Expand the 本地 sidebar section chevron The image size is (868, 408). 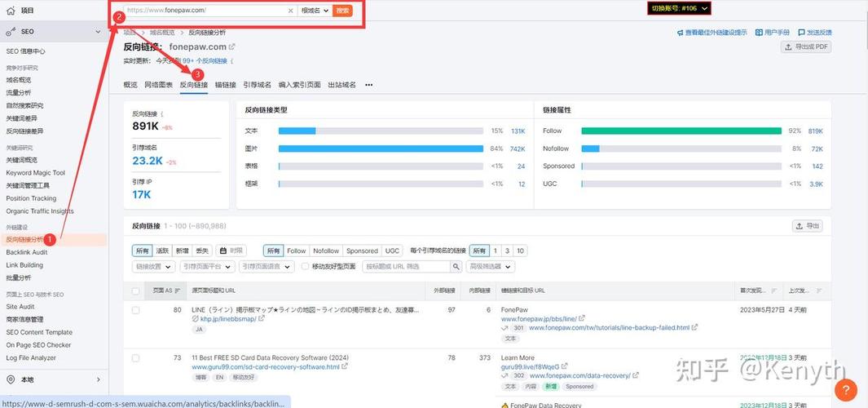[98, 379]
